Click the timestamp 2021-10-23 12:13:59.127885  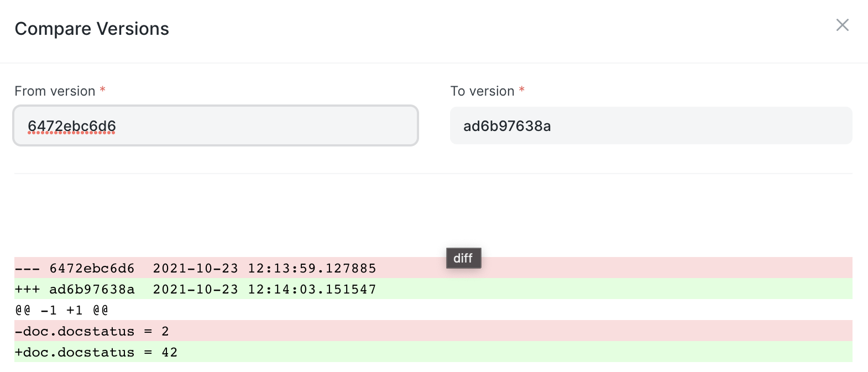(x=264, y=268)
